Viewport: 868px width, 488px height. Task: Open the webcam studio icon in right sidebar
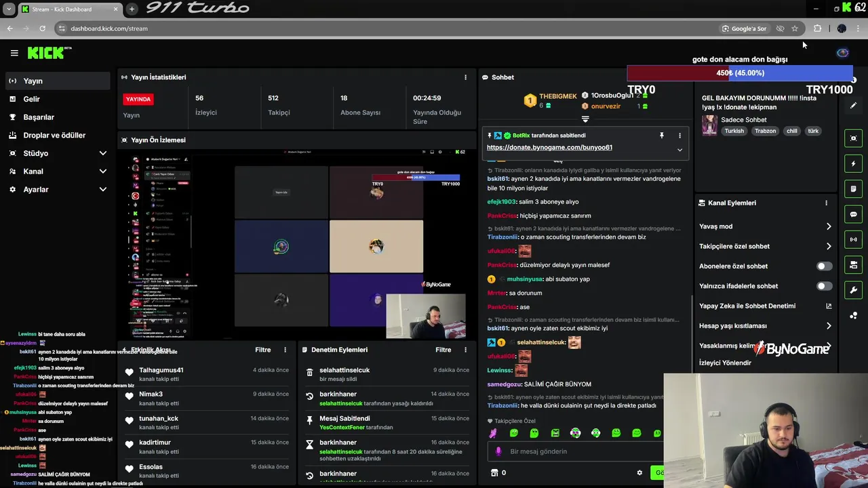pos(853,264)
